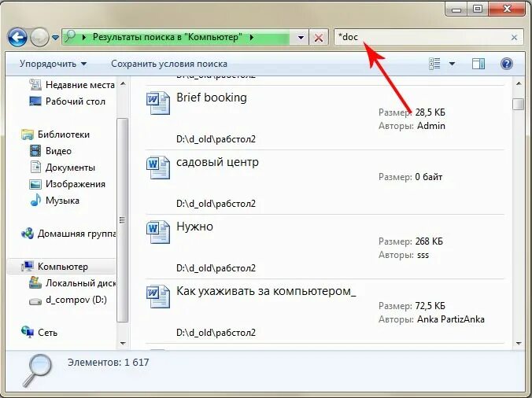Click the author value Anka PartizAnka
The width and height of the screenshot is (532, 398).
(451, 319)
